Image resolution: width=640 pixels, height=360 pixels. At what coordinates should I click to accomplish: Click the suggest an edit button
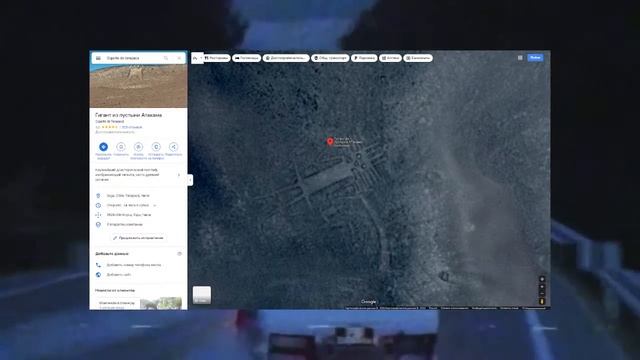[138, 238]
